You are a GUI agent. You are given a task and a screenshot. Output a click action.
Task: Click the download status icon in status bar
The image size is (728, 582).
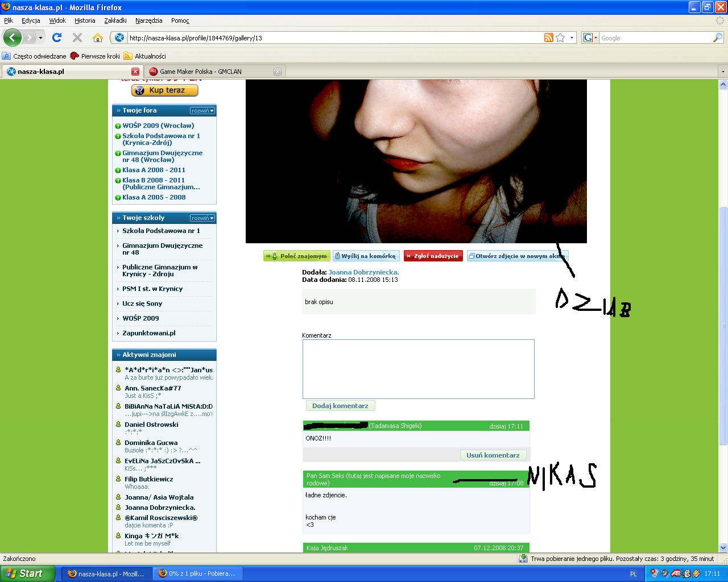[523, 559]
